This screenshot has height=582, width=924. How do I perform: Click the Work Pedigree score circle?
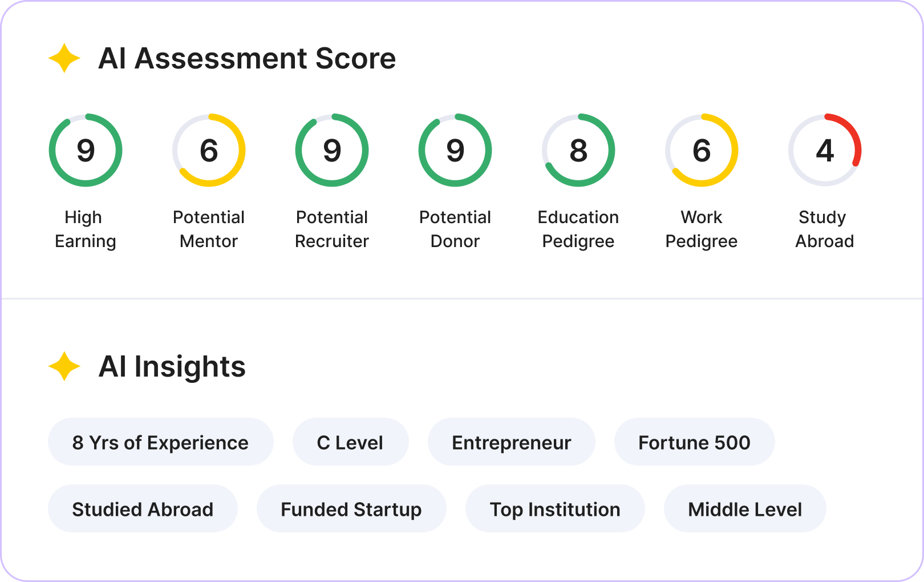coord(702,150)
